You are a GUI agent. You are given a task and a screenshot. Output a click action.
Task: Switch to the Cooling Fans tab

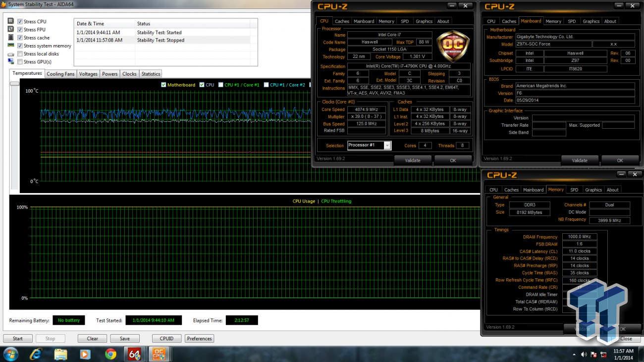[x=60, y=74]
